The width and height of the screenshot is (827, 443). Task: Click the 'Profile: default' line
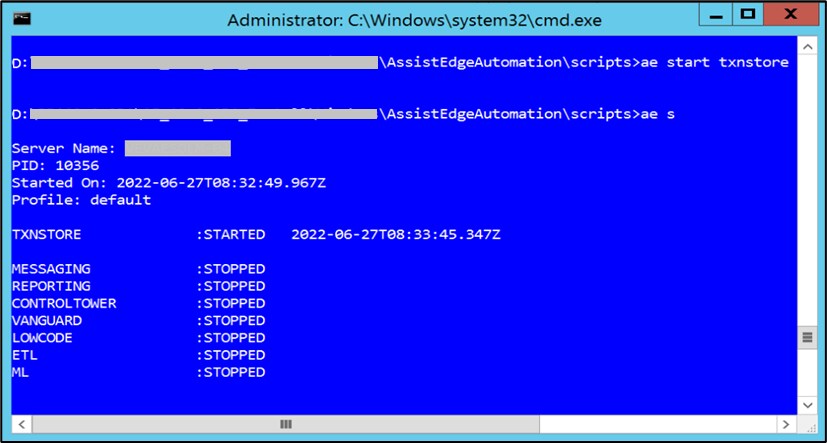[x=81, y=200]
